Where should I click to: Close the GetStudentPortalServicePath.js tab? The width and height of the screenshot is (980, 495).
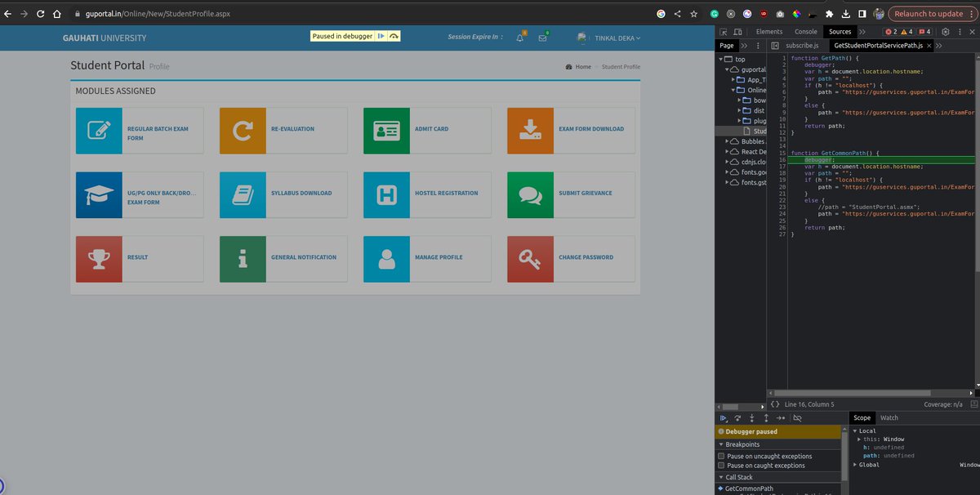click(x=929, y=46)
